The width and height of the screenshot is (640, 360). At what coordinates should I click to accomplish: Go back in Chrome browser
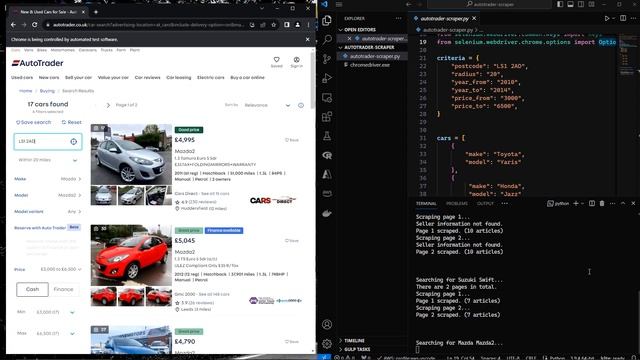(13, 25)
